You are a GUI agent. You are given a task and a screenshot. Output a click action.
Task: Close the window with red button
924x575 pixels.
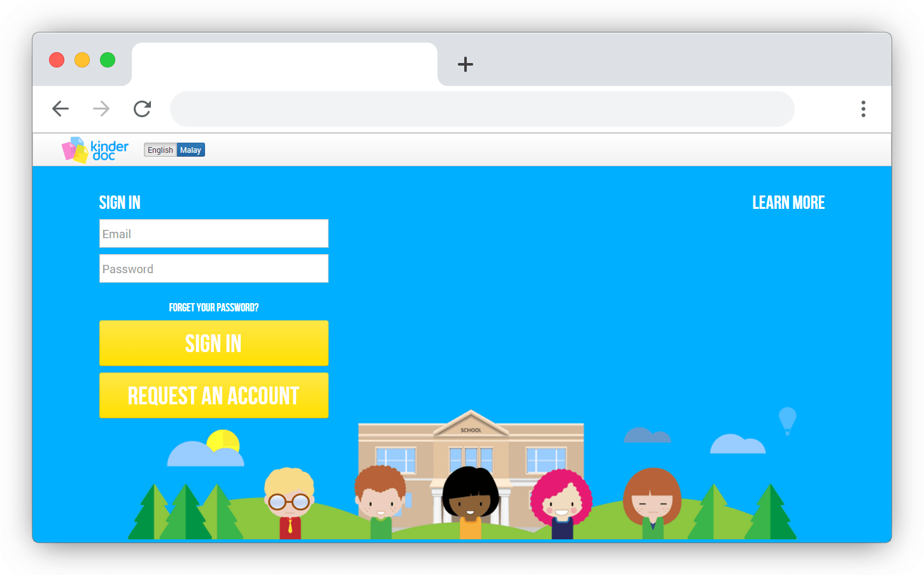tap(57, 60)
